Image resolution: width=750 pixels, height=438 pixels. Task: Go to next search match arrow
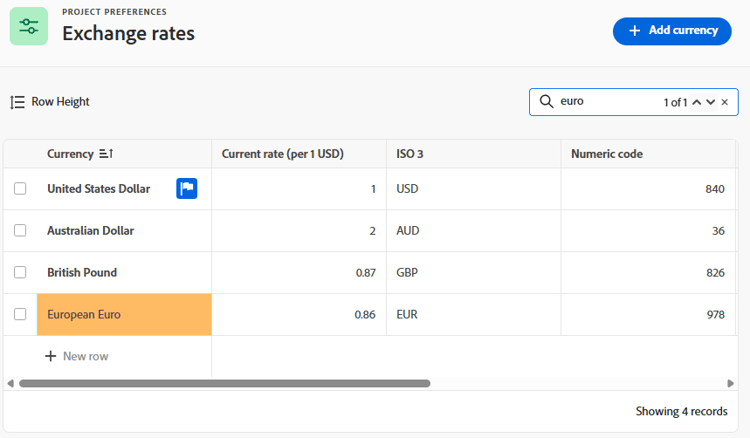pyautogui.click(x=711, y=102)
